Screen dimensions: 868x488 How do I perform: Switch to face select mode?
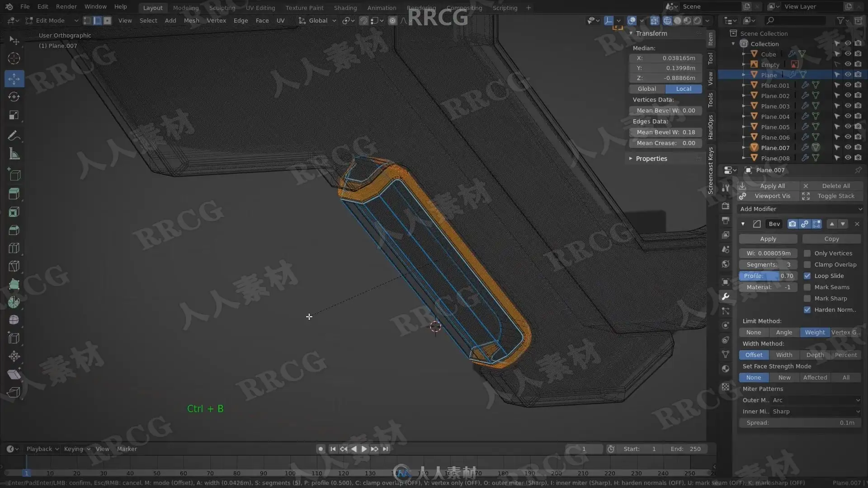point(107,20)
